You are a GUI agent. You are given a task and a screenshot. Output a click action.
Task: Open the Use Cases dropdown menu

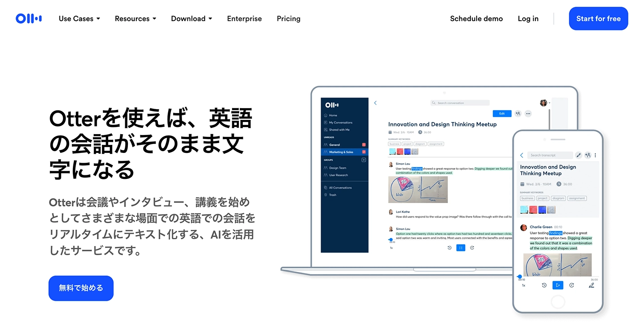[x=79, y=18]
